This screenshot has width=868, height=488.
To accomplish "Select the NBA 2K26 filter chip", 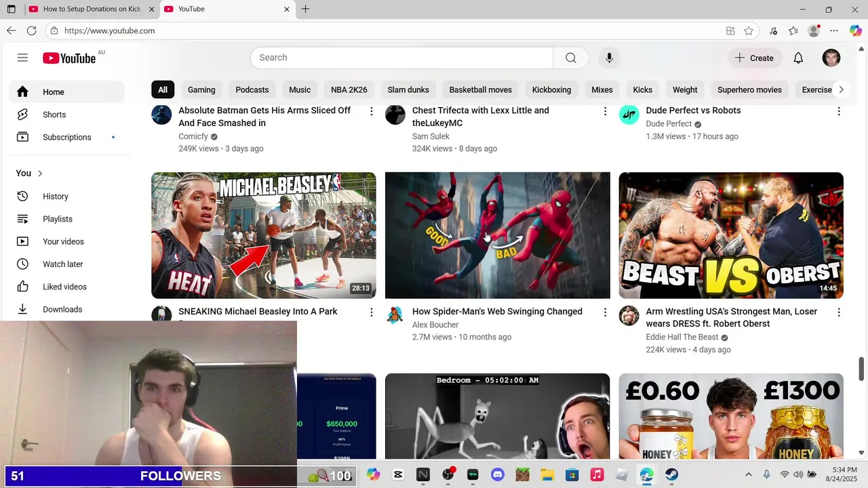I will click(x=349, y=89).
